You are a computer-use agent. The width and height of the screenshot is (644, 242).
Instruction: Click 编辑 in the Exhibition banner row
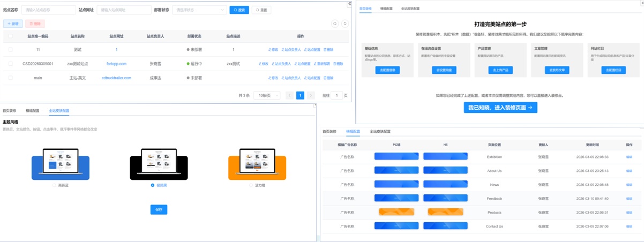click(x=629, y=157)
